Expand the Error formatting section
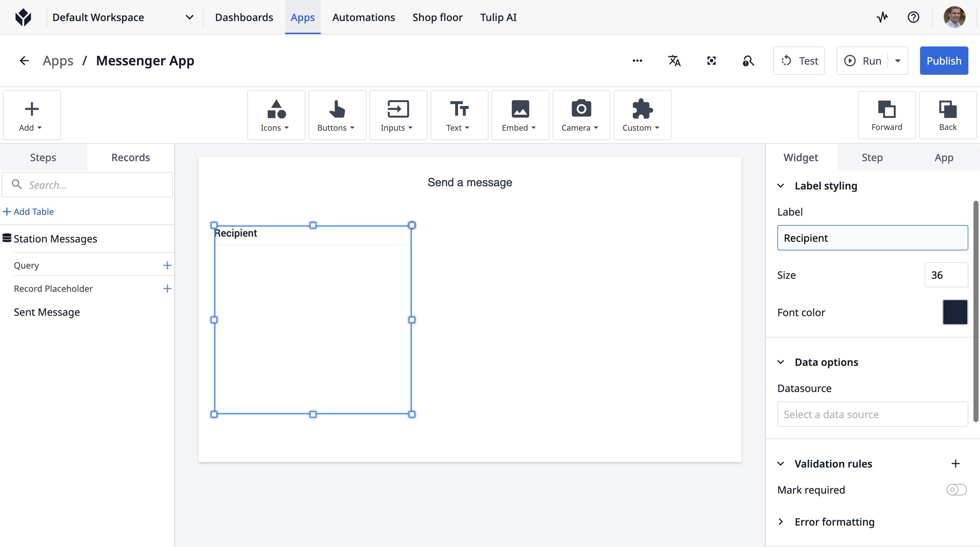 click(781, 522)
